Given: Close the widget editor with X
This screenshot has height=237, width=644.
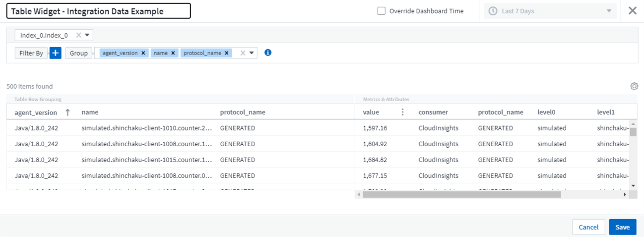Looking at the screenshot, I should tap(632, 11).
